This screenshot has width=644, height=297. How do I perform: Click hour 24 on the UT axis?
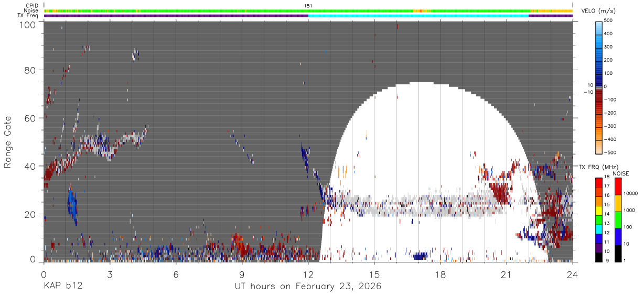(572, 274)
